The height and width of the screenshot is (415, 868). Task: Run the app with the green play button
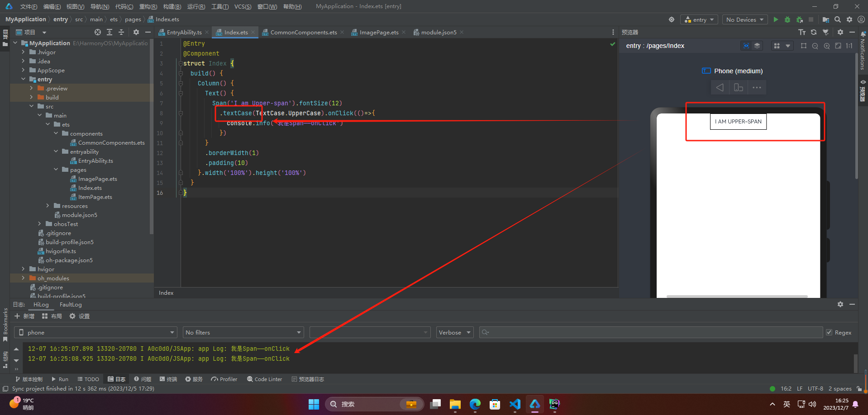click(776, 19)
